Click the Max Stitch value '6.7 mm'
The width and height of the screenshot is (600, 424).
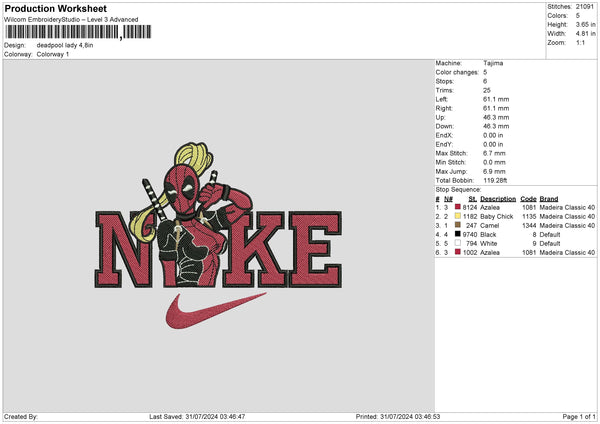click(494, 153)
